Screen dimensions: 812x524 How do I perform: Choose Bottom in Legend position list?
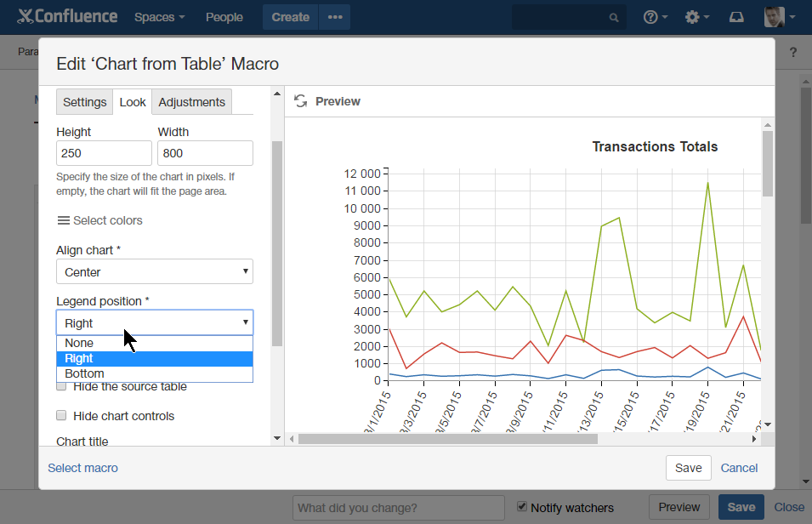(85, 373)
